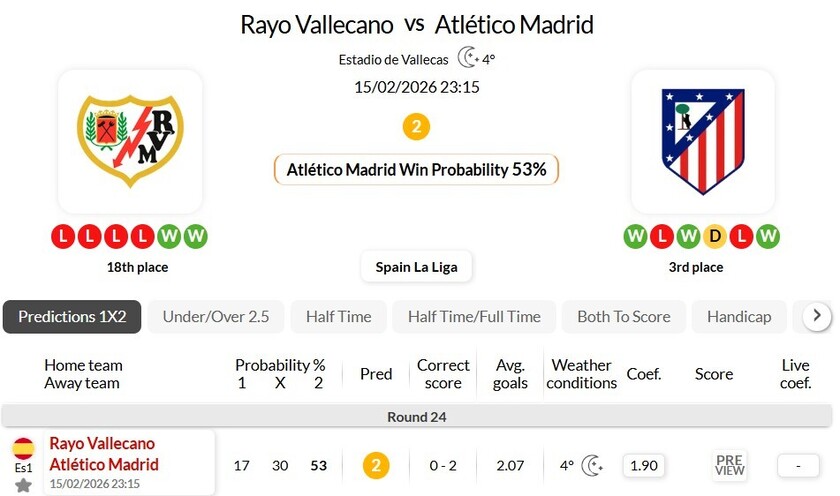Image resolution: width=840 pixels, height=496 pixels.
Task: Open the Half Time/Full Time tab
Action: point(474,317)
